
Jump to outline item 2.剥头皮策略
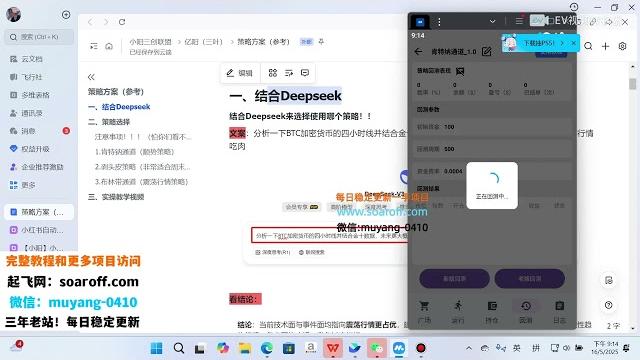(143, 167)
